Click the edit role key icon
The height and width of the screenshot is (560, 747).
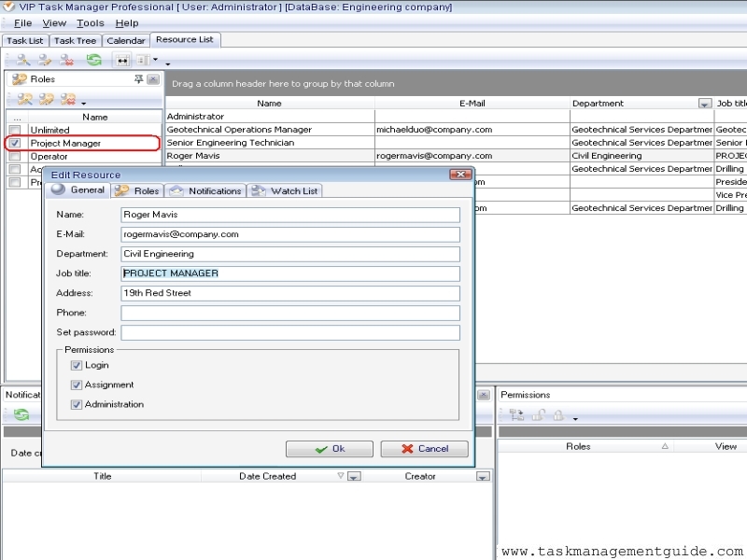(47, 99)
